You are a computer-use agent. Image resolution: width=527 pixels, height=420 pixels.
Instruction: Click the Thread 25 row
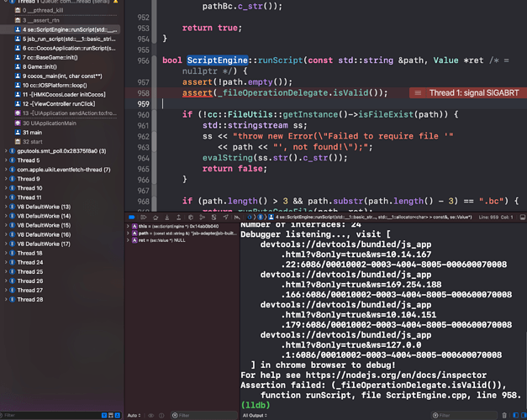tap(61, 272)
